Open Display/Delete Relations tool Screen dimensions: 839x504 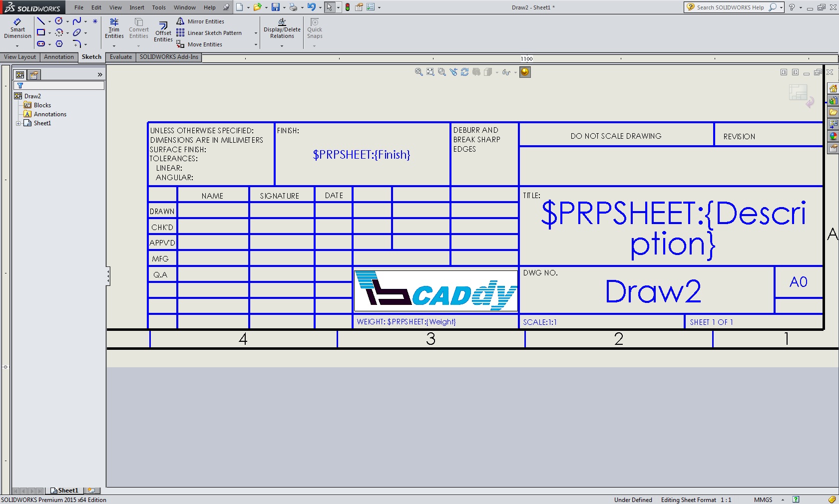pyautogui.click(x=282, y=29)
